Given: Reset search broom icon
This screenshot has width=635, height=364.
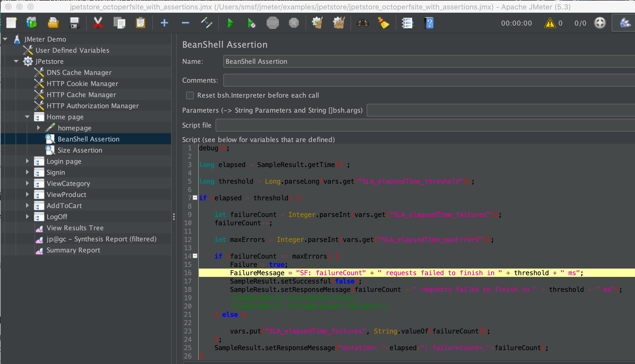Looking at the screenshot, I should pos(384,23).
